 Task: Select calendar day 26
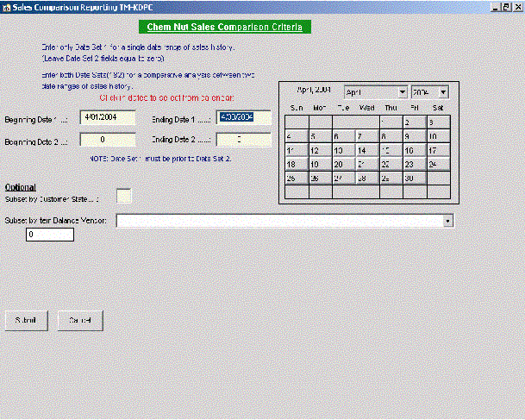click(321, 179)
